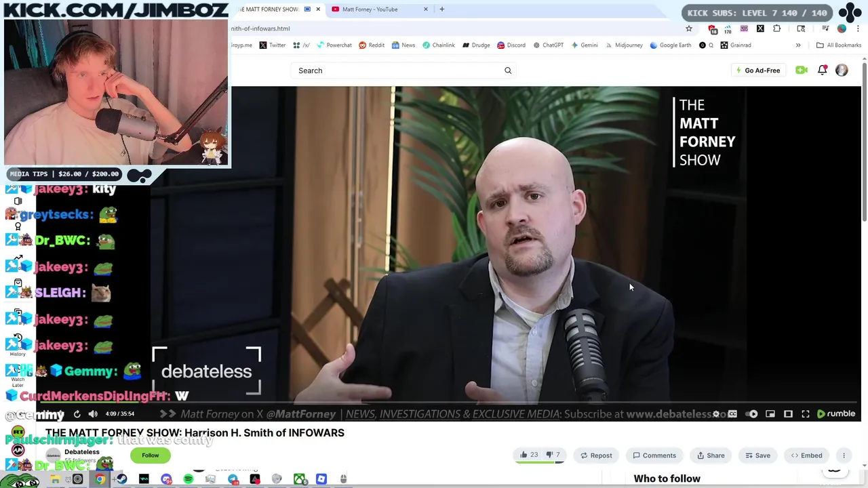The width and height of the screenshot is (868, 488).
Task: Close the Matt Forney - YouTube tab
Action: [426, 9]
